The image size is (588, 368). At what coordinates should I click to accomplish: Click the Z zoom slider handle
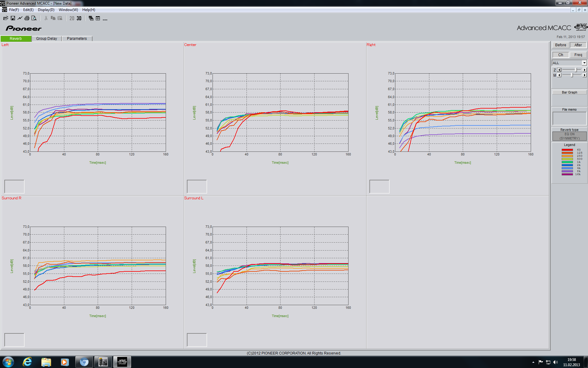click(x=576, y=70)
